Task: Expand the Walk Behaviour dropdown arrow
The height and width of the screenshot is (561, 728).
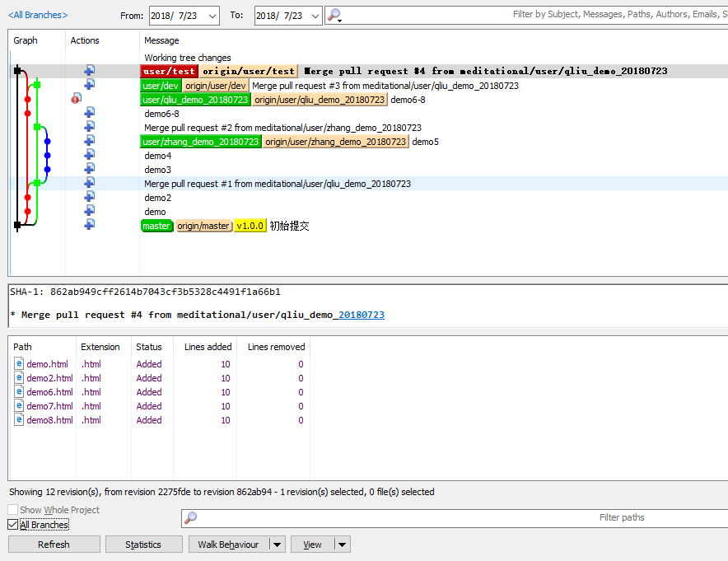Action: coord(277,545)
